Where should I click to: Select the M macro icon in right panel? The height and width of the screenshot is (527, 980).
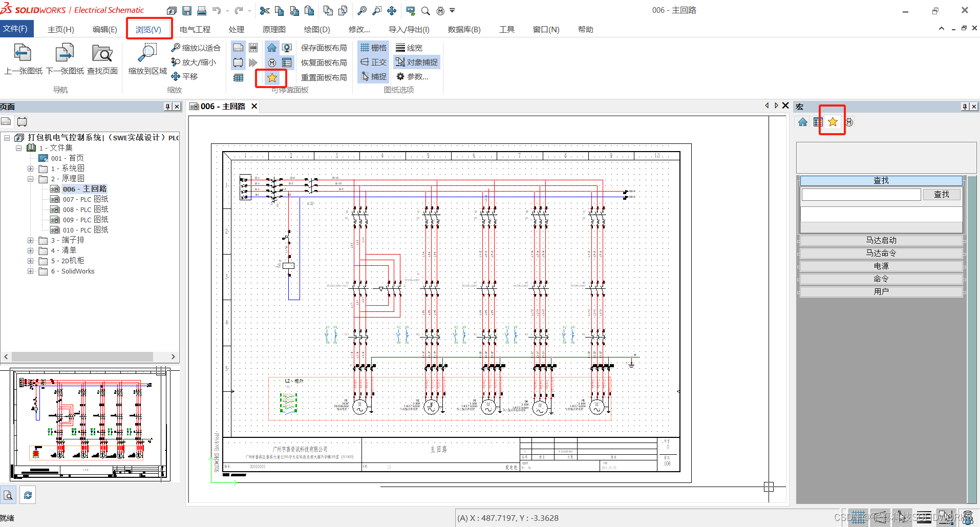849,122
